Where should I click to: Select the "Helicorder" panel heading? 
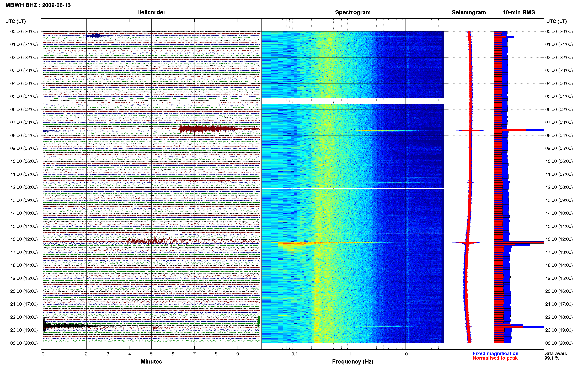(151, 12)
